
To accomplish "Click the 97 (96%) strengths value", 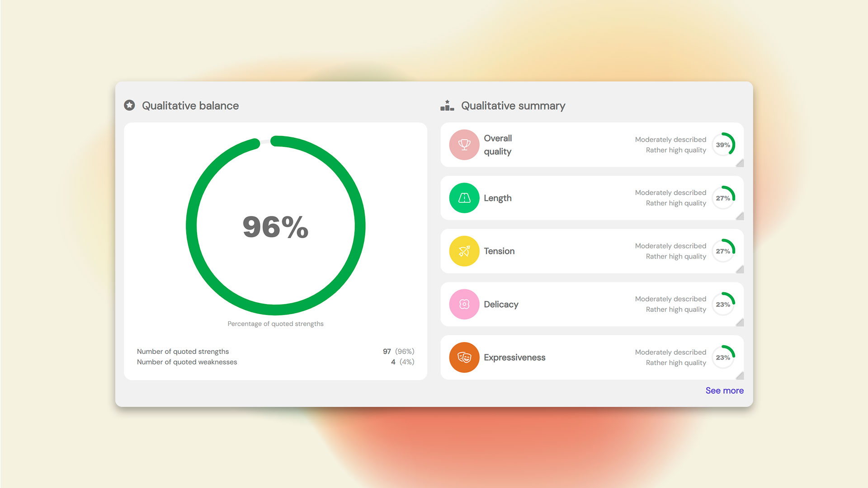I will point(398,351).
